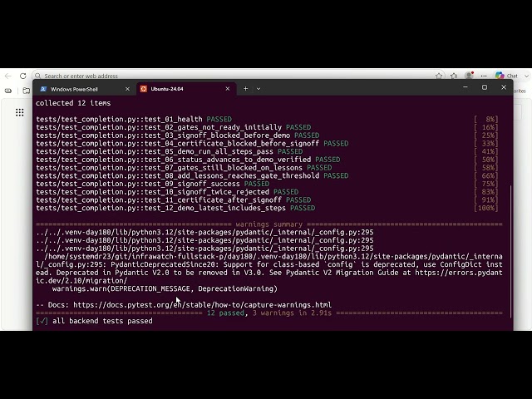The image size is (532, 399).
Task: Expand the terminal profile dropdown arrow
Action: click(x=259, y=89)
